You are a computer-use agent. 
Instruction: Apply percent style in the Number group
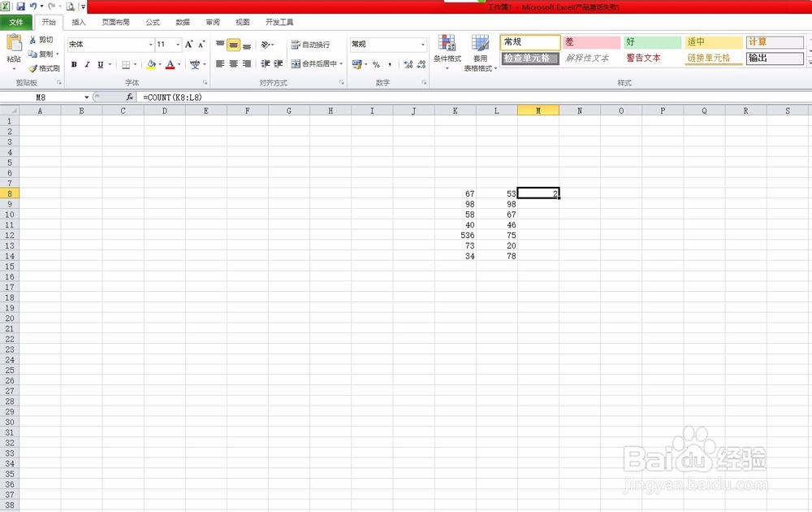(x=378, y=63)
